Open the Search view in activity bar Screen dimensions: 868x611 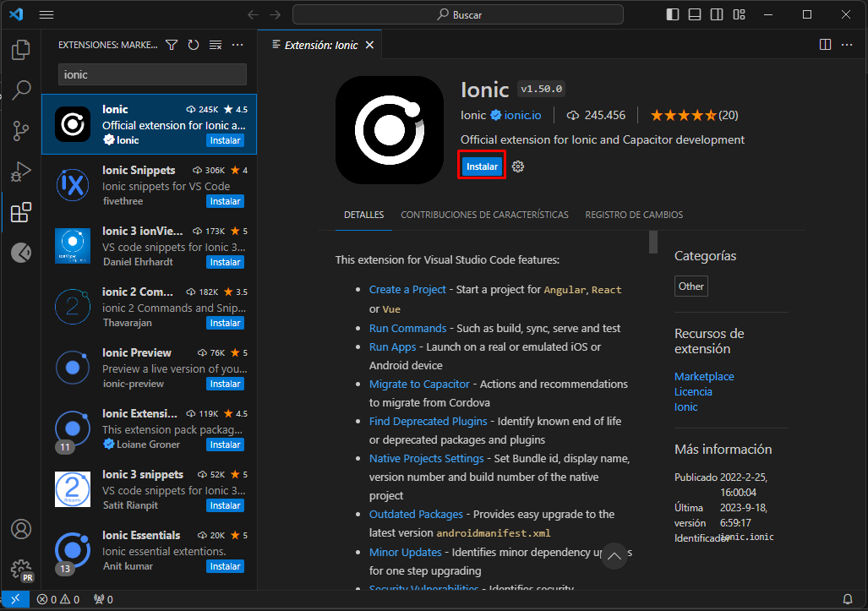click(x=21, y=90)
